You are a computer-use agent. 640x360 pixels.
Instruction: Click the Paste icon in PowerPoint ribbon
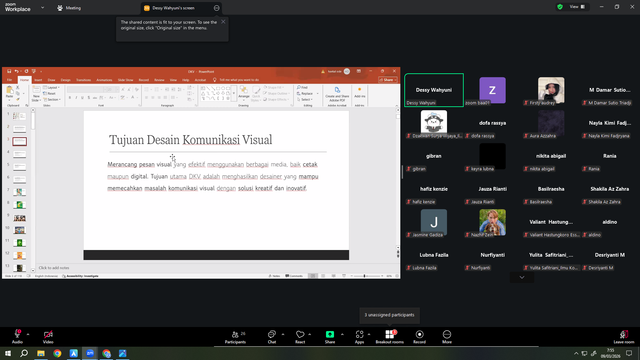tap(9, 93)
